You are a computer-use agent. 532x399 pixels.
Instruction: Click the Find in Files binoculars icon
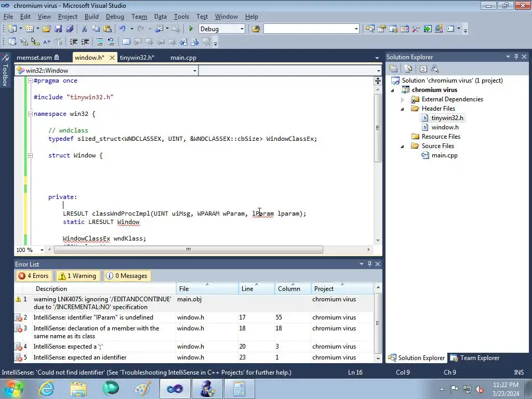click(256, 29)
